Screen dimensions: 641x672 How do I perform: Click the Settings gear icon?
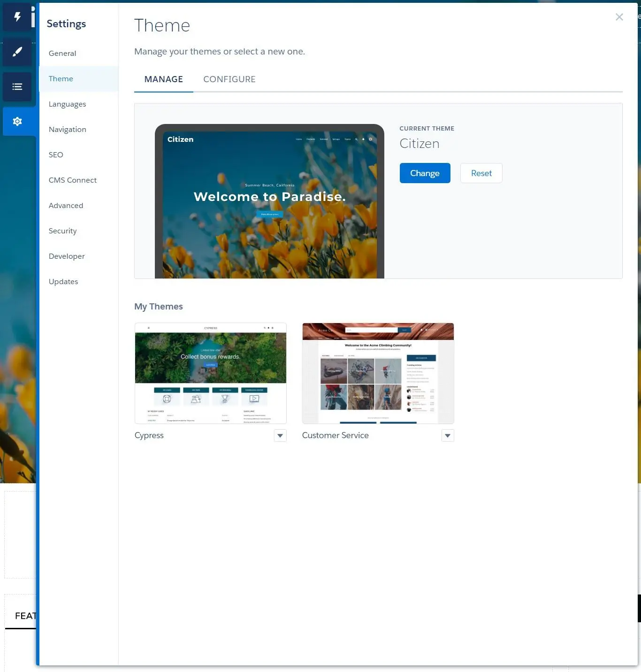coord(17,121)
